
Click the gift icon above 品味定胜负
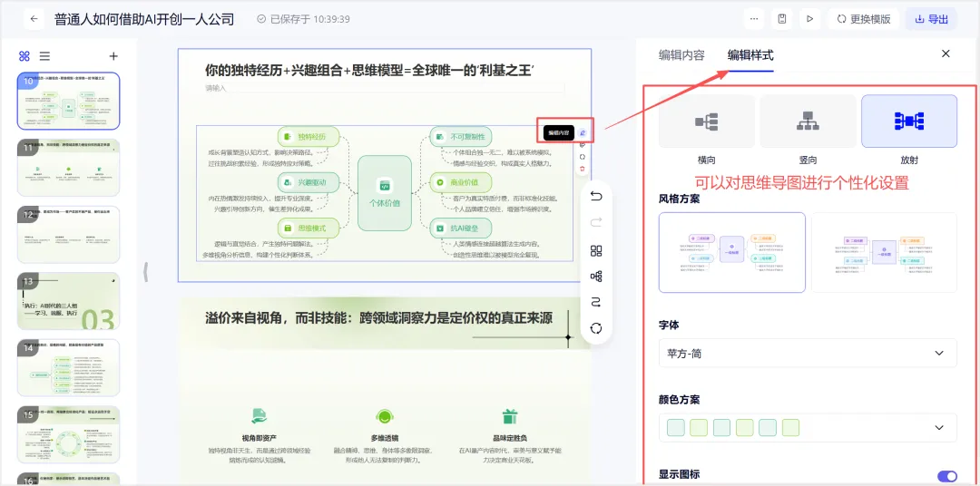tap(510, 416)
